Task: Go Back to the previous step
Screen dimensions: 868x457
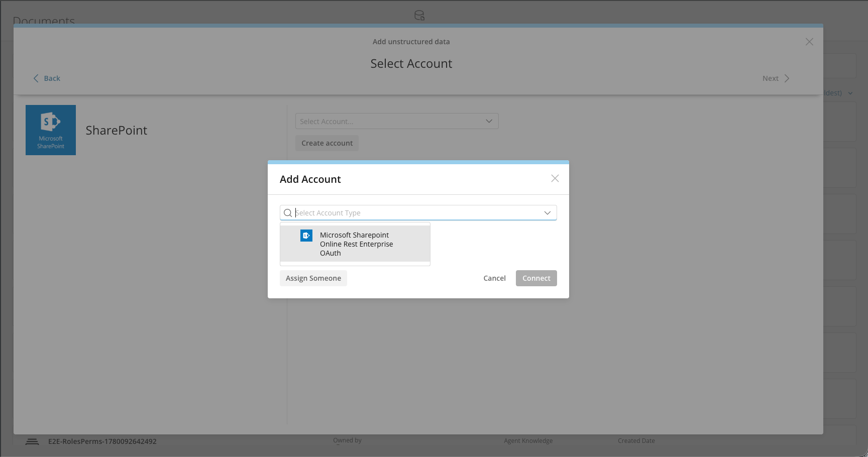Action: pyautogui.click(x=47, y=78)
